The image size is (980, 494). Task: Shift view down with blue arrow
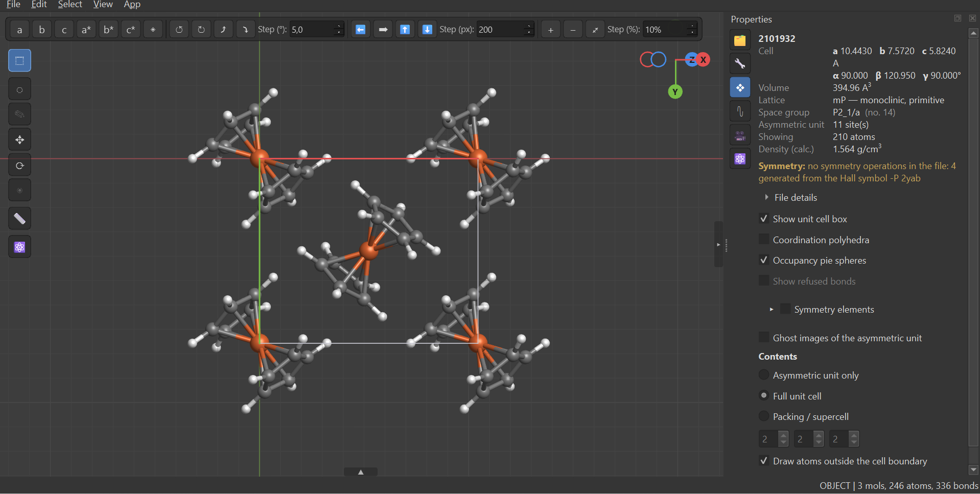(428, 30)
